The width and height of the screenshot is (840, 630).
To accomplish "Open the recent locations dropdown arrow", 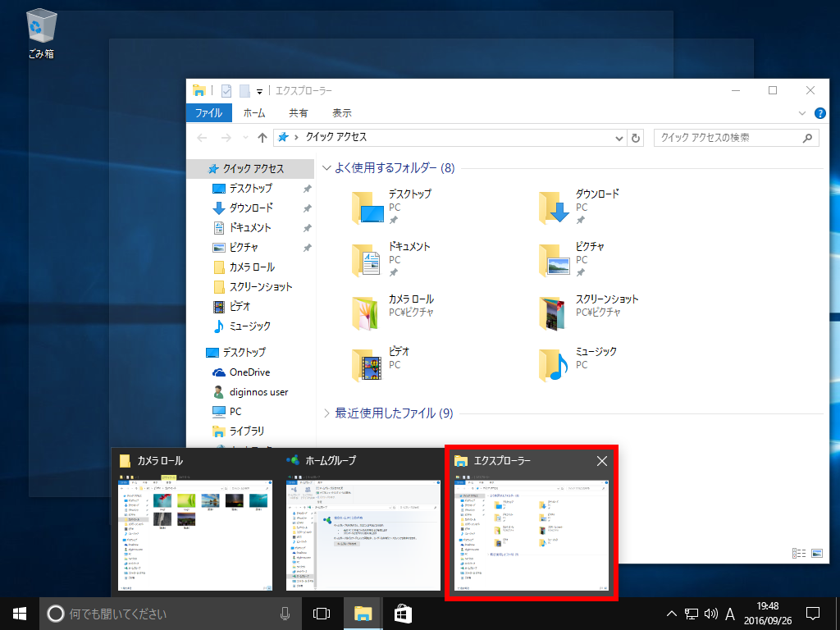I will pyautogui.click(x=245, y=138).
